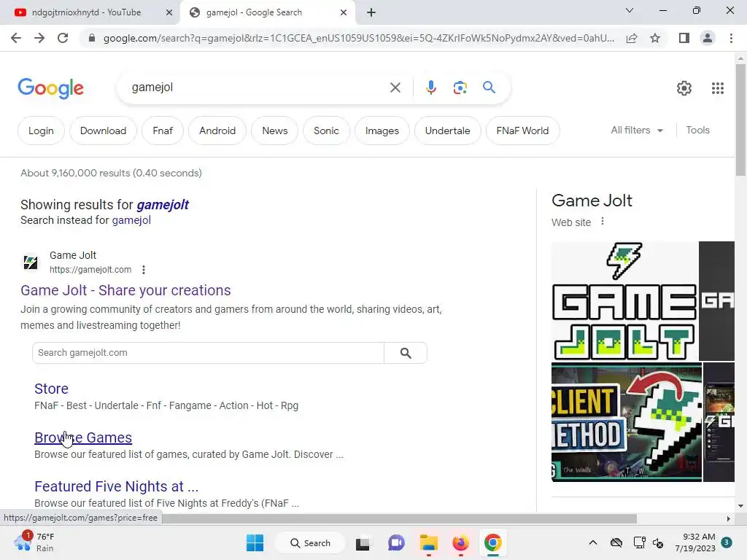The image size is (747, 560).
Task: Open the tab search chevron
Action: [x=630, y=10]
